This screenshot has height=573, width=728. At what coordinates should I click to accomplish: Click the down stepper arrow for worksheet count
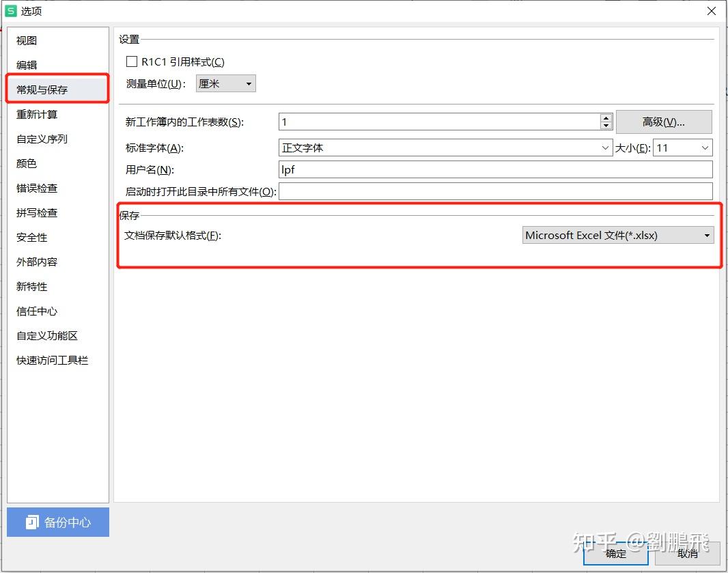click(606, 126)
